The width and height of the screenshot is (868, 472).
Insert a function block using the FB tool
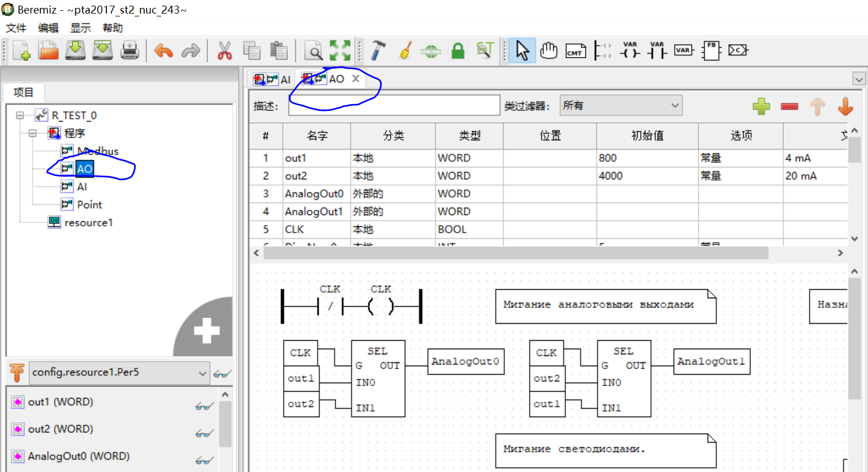point(711,50)
